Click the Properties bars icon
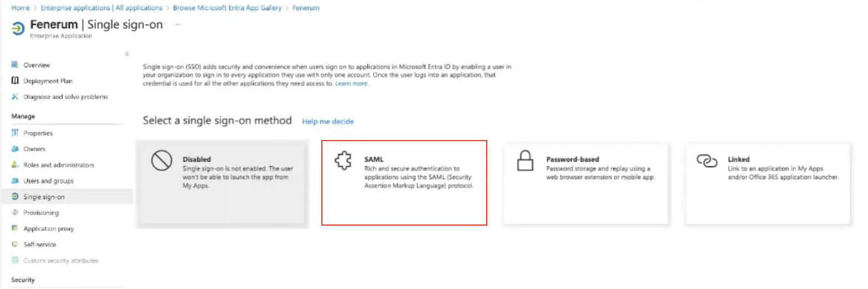Screen dimensions: 868x289 click(x=15, y=133)
